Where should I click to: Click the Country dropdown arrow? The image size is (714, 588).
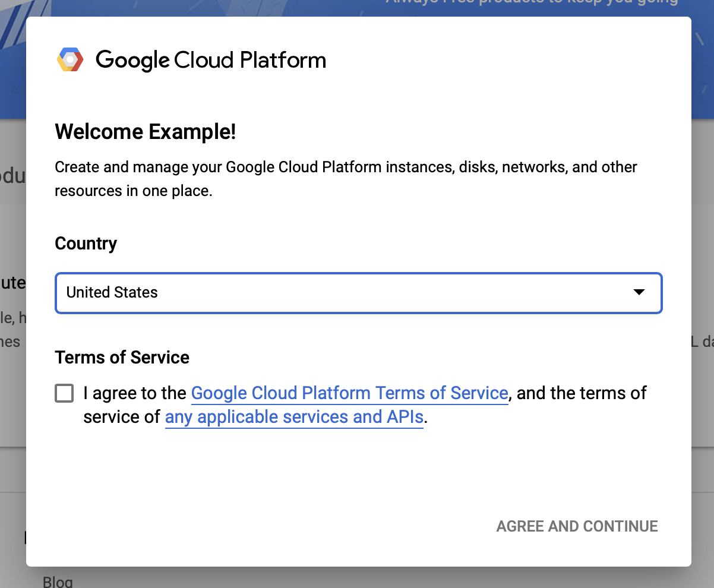click(x=639, y=292)
